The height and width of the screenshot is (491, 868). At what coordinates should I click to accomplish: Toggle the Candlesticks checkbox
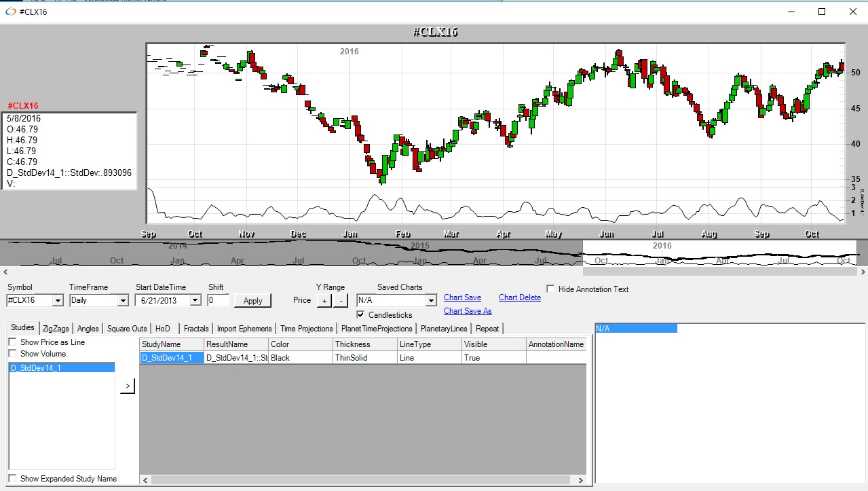(361, 315)
